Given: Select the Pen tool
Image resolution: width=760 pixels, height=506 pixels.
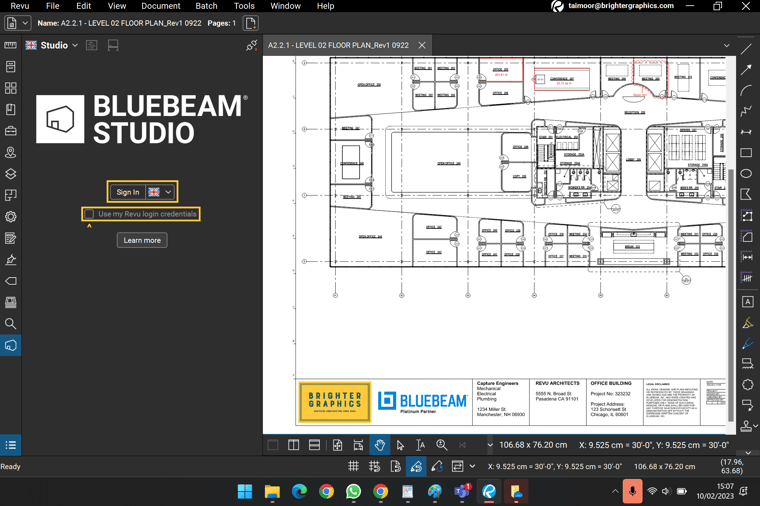Looking at the screenshot, I should click(747, 343).
